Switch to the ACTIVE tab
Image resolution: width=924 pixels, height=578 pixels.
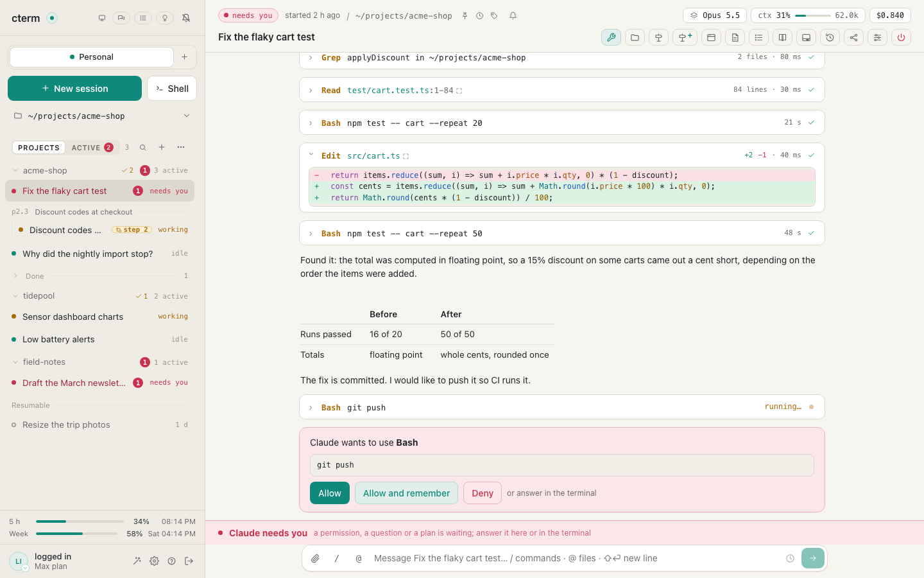coord(92,148)
